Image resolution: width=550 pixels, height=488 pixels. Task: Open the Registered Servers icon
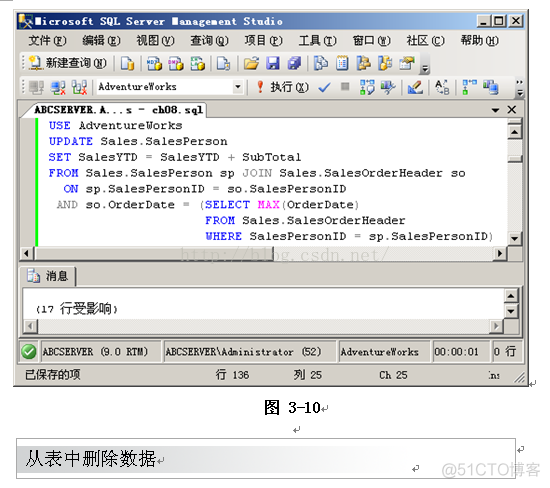coord(321,63)
